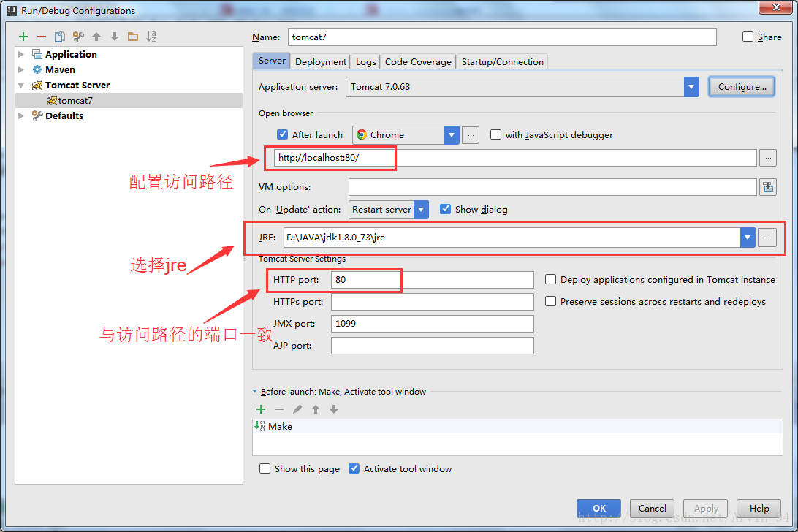The width and height of the screenshot is (798, 532).
Task: Browse for a JRE with ellipsis button
Action: click(x=767, y=237)
